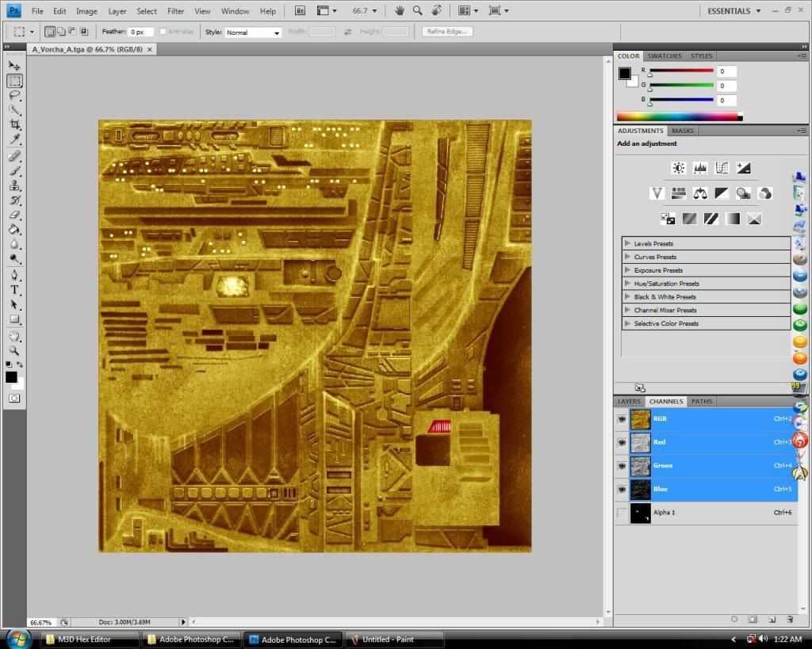Screen dimensions: 812x649
Task: Add a Color Balance adjustment
Action: [x=700, y=193]
